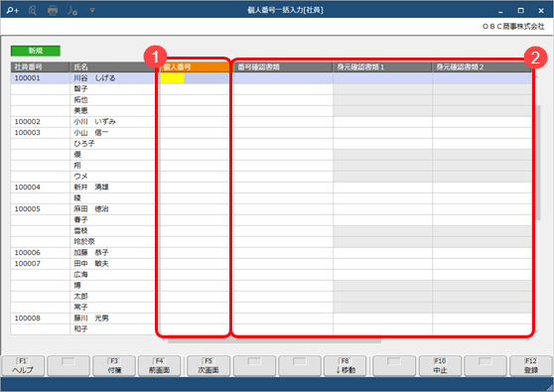
Task: Click the horizontal scrollbar thumb below table
Action: tap(274, 340)
